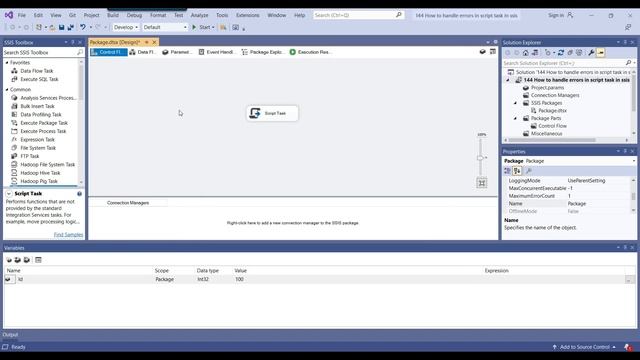This screenshot has height=360, width=640.
Task: Switch to Package Explorer tab
Action: coord(262,52)
